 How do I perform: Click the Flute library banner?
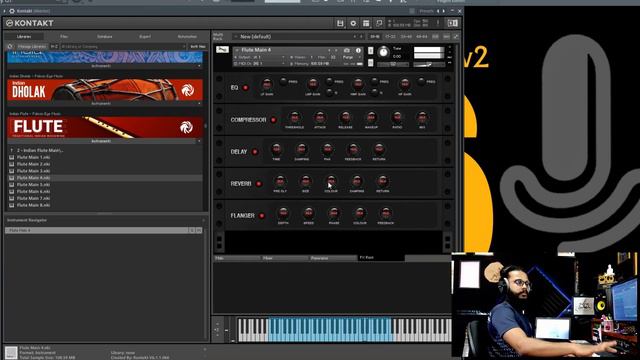105,127
